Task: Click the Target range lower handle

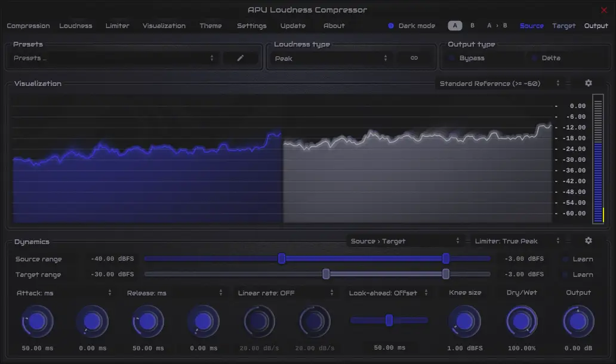Action: (x=326, y=274)
